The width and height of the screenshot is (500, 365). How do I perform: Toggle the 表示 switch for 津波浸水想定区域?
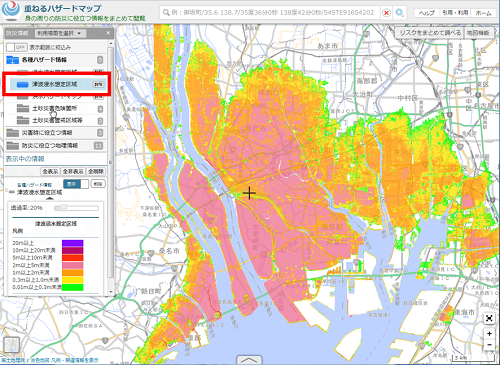76,184
